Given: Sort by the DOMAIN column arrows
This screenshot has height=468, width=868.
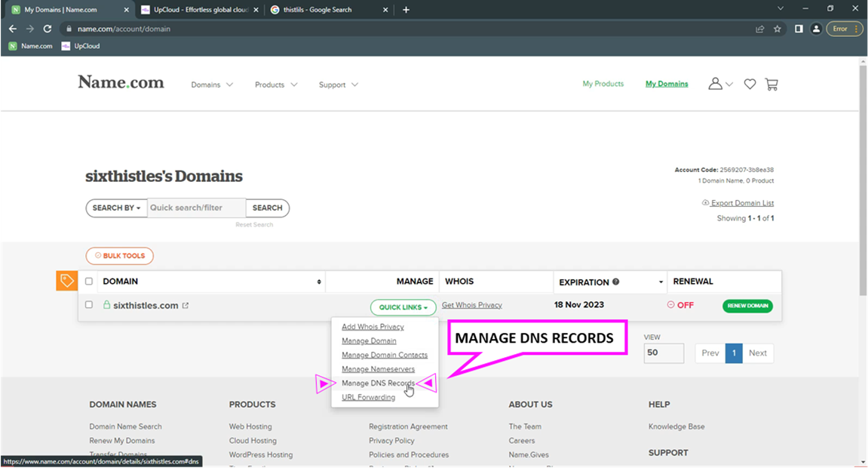Looking at the screenshot, I should click(x=319, y=282).
